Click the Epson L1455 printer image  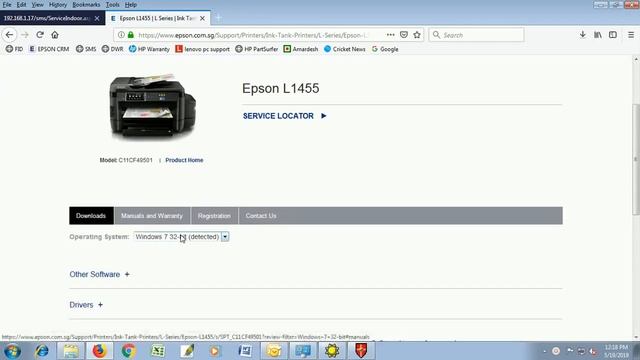tap(152, 107)
